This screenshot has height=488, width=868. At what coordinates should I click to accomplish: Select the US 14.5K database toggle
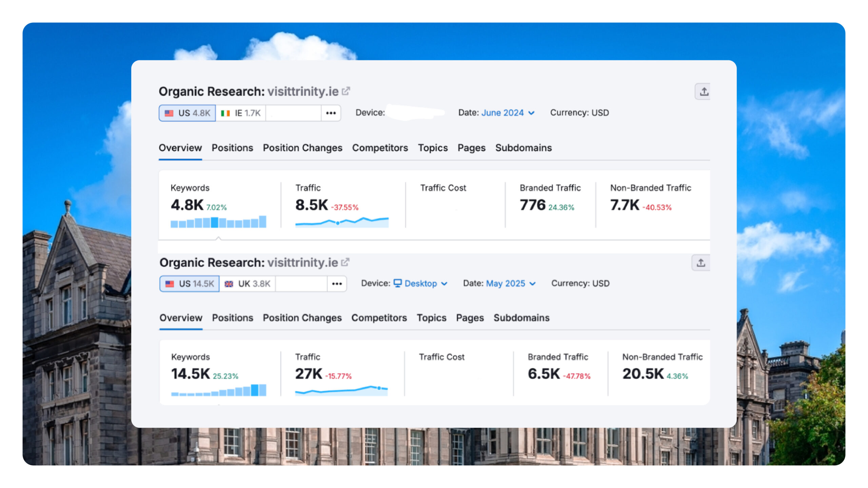pyautogui.click(x=190, y=284)
